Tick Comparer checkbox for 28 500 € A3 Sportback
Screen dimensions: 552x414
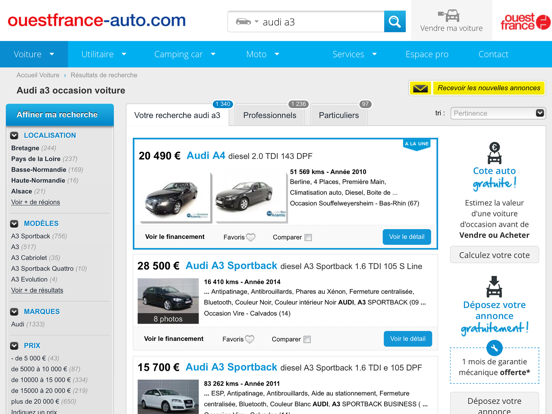[x=307, y=339]
